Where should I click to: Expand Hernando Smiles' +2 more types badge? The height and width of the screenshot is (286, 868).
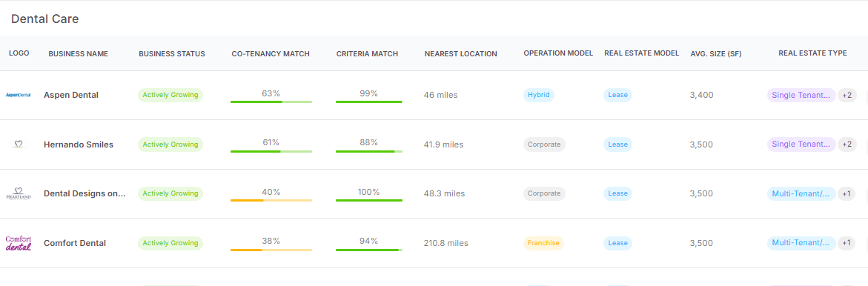click(847, 144)
